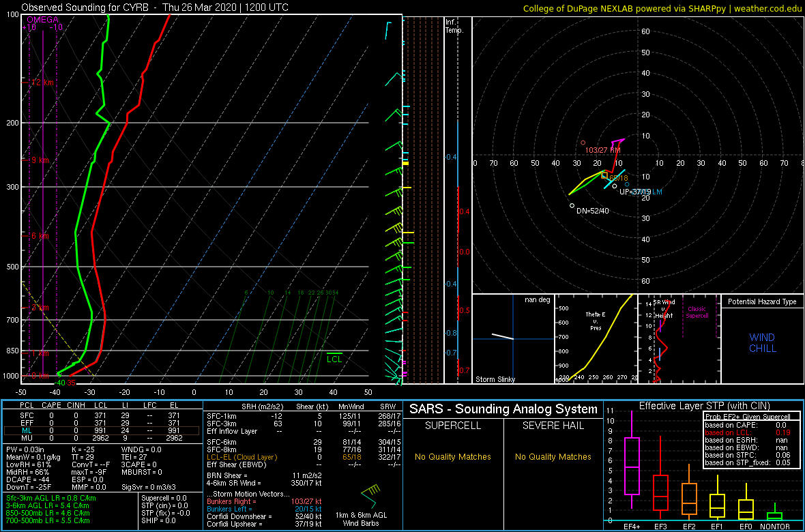Select the MU parcel row

point(102,437)
